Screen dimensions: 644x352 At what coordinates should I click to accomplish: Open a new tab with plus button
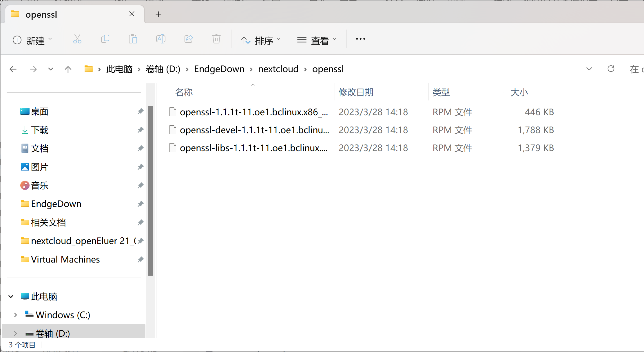[x=158, y=14]
